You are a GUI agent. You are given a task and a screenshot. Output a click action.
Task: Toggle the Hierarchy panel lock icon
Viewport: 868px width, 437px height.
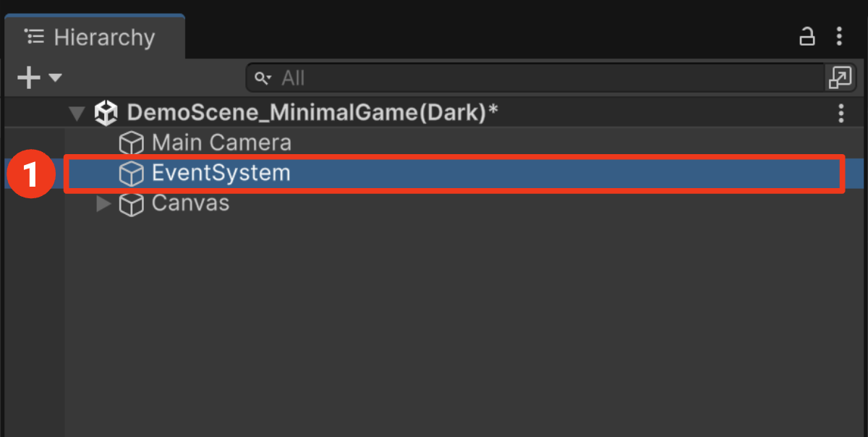pos(807,36)
